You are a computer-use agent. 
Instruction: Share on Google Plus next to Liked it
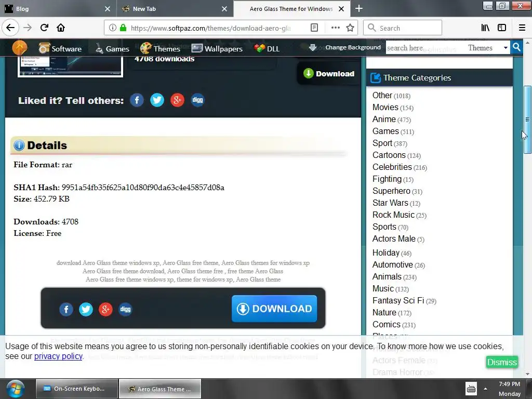[x=177, y=100]
